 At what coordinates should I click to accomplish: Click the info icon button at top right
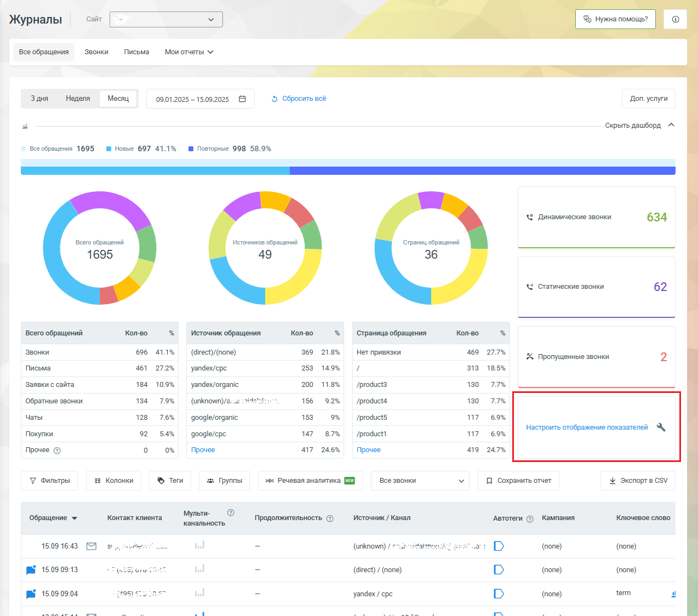tap(675, 19)
